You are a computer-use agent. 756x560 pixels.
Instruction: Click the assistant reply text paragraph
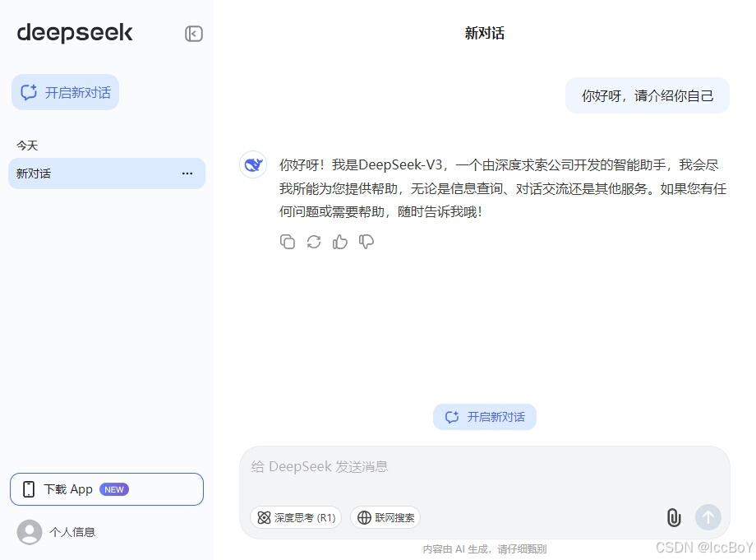click(502, 188)
